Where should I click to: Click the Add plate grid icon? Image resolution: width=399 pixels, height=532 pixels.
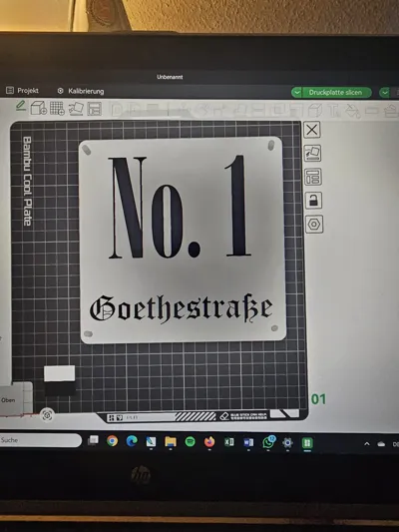pos(57,109)
